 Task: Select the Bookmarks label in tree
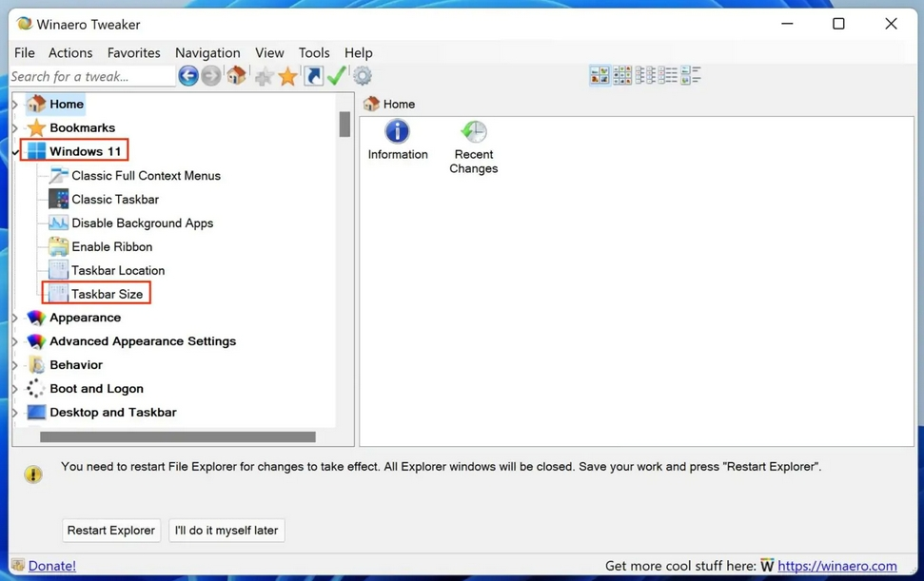pyautogui.click(x=83, y=127)
